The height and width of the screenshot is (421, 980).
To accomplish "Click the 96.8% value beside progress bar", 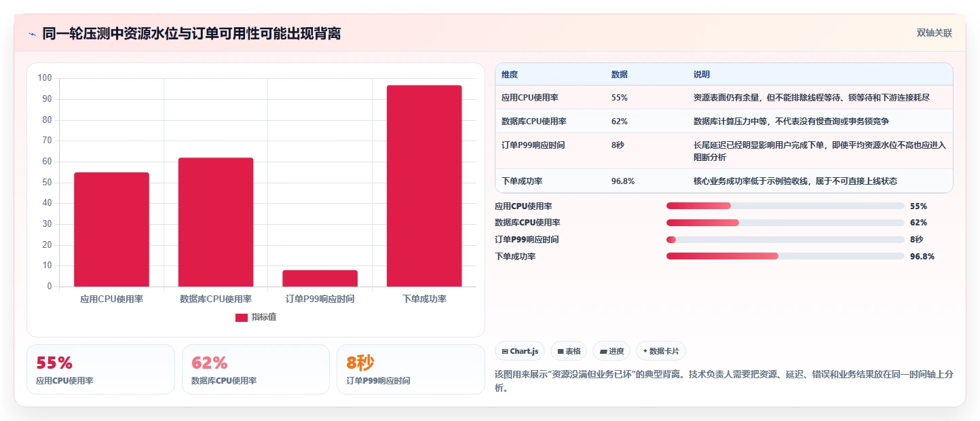I will (x=922, y=256).
